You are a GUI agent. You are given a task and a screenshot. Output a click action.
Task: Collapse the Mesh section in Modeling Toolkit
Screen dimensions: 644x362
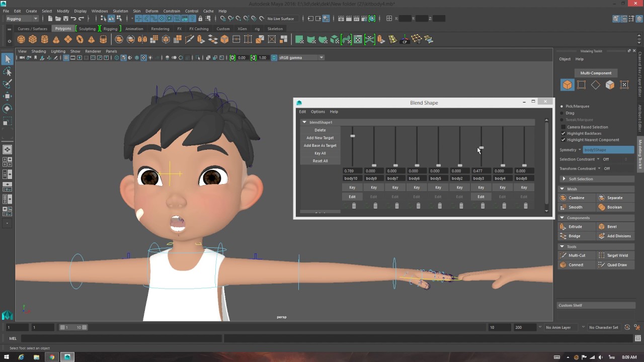point(562,189)
